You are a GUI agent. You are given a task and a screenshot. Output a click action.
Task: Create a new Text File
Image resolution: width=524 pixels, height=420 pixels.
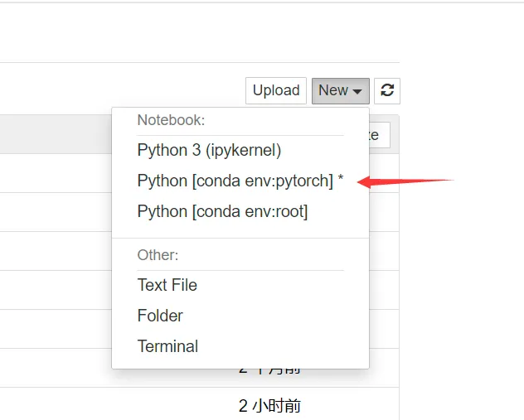click(167, 285)
